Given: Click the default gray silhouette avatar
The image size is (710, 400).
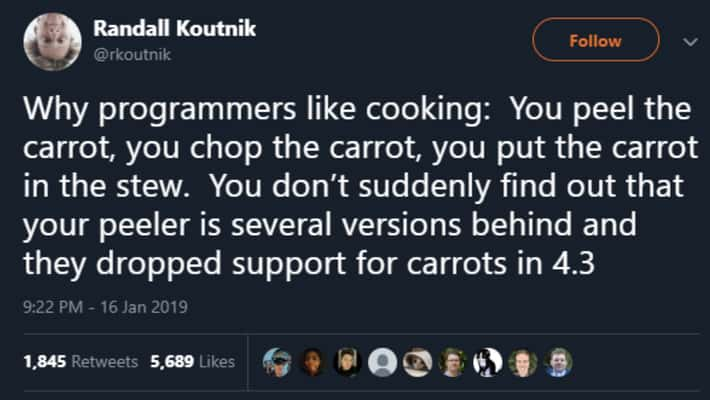Looking at the screenshot, I should click(x=383, y=361).
